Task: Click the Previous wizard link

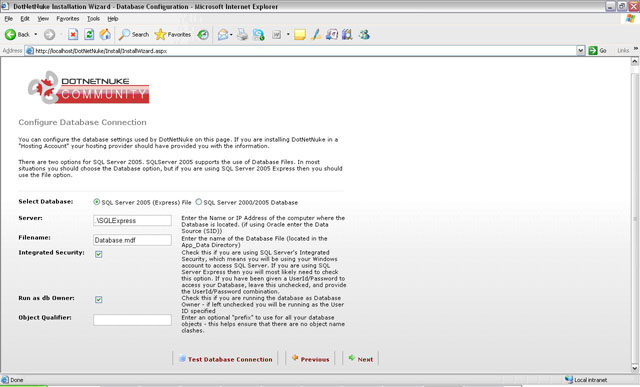Action: 315,359
